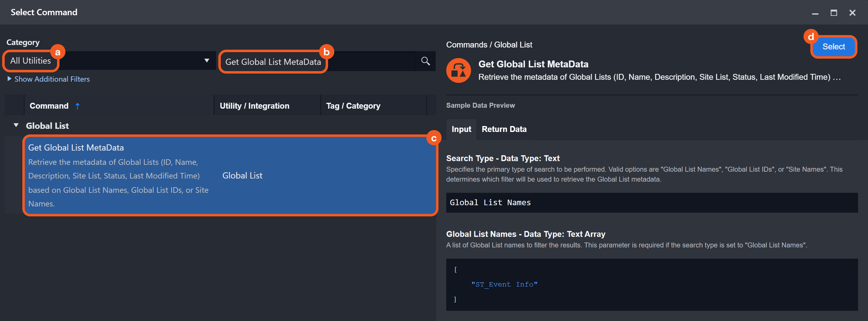This screenshot has height=321, width=868.
Task: Collapse the Global List group
Action: 16,125
